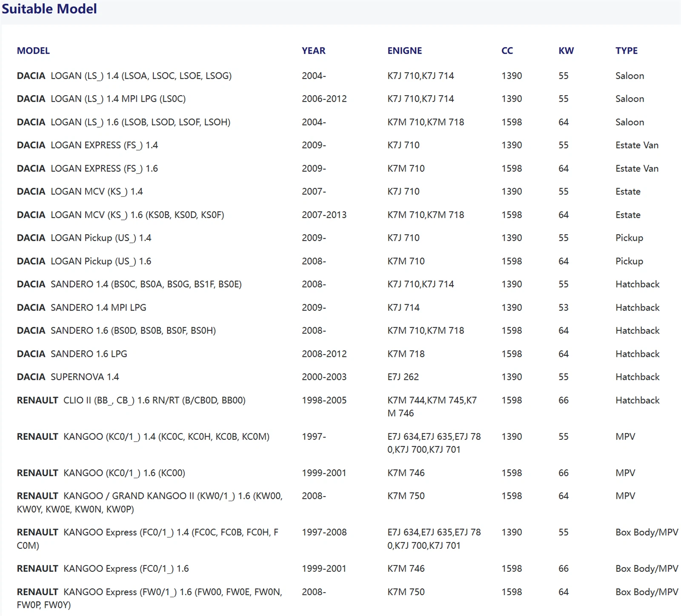Screen dimensions: 681x616
Task: Click 'Saloon' type of LOGAN 1.4 MPI LPG
Action: pos(629,99)
